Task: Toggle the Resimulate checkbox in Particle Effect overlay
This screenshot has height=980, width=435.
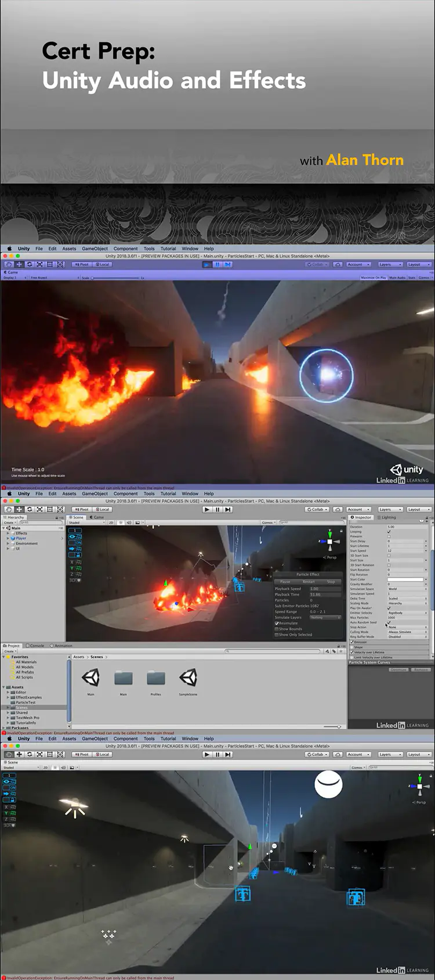Action: pos(277,623)
